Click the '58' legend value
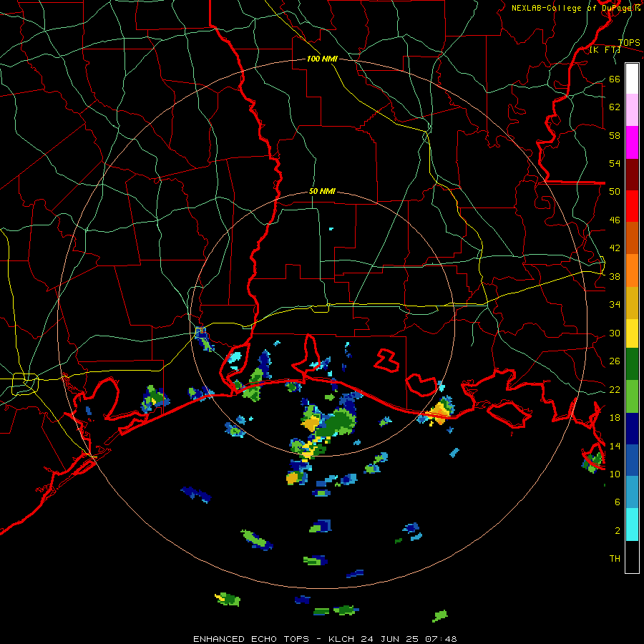The image size is (644, 644). pyautogui.click(x=615, y=135)
